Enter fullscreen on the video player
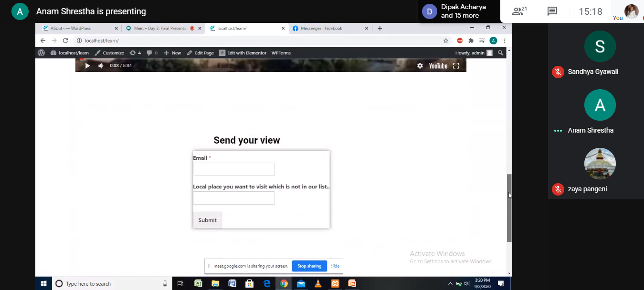 pyautogui.click(x=456, y=66)
